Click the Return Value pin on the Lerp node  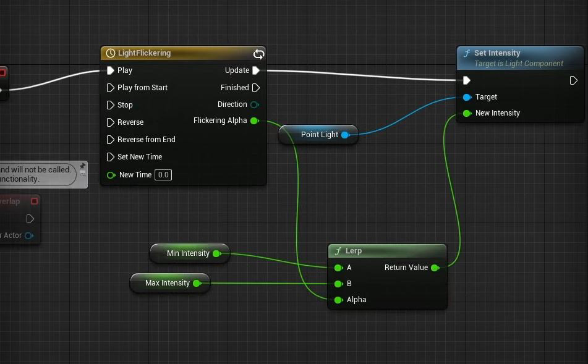pyautogui.click(x=435, y=268)
